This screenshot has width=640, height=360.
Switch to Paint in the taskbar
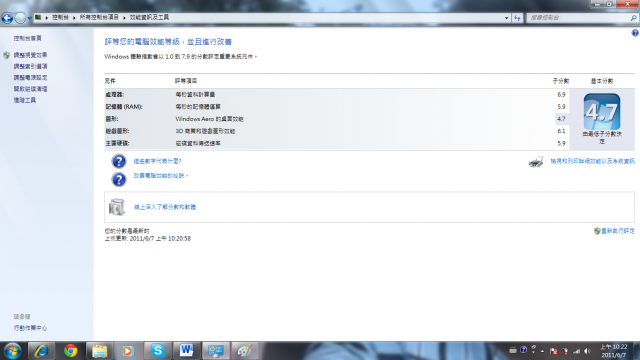pos(244,351)
